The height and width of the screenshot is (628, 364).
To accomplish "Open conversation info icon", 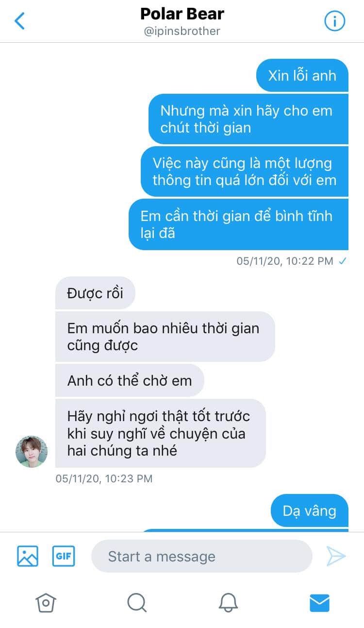I will [334, 21].
